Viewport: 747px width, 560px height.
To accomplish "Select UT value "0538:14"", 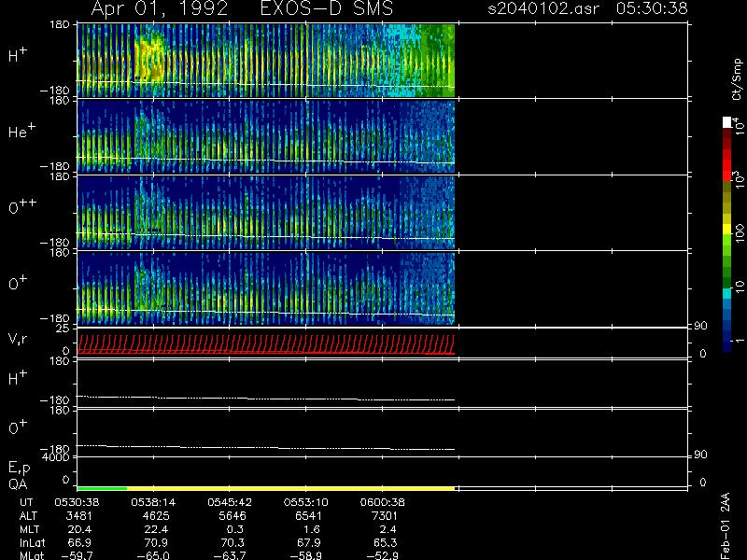I will coord(153,502).
